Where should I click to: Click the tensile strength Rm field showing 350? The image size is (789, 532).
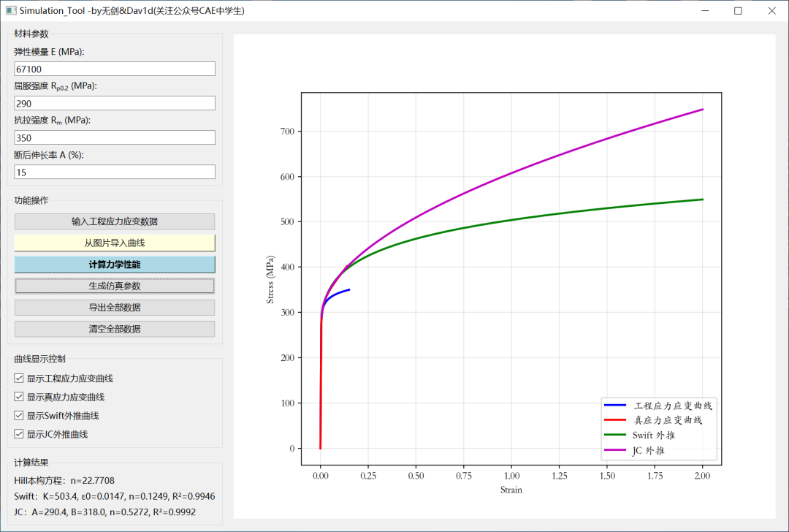pyautogui.click(x=115, y=137)
